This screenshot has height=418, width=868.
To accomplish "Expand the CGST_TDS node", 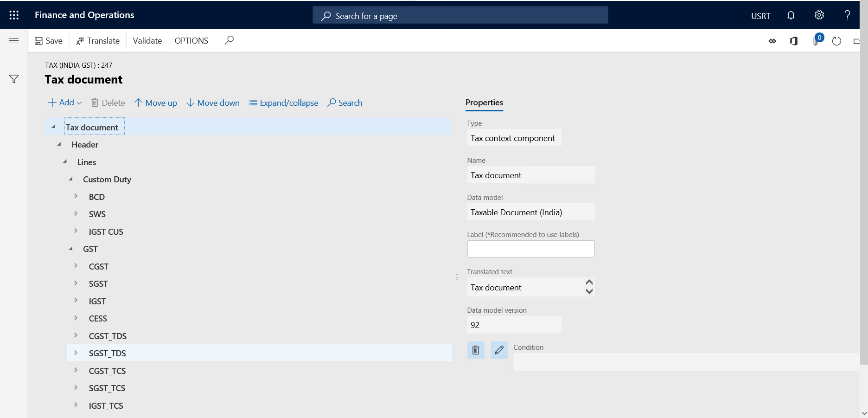I will [76, 335].
